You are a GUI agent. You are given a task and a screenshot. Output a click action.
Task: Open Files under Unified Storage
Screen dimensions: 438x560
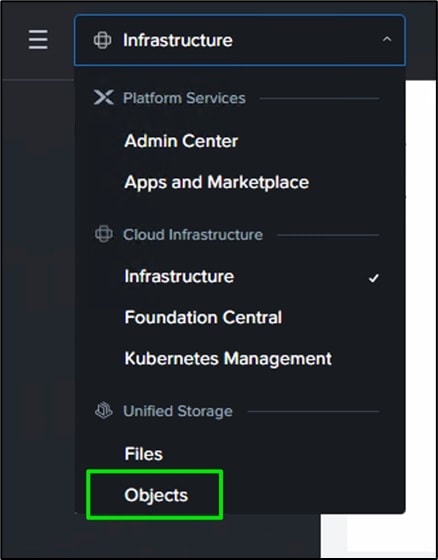click(x=143, y=454)
